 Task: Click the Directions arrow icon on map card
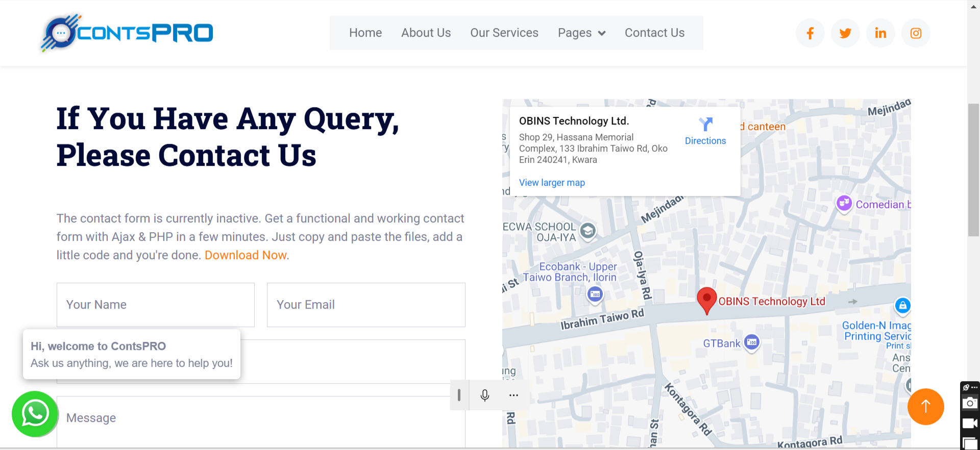705,124
